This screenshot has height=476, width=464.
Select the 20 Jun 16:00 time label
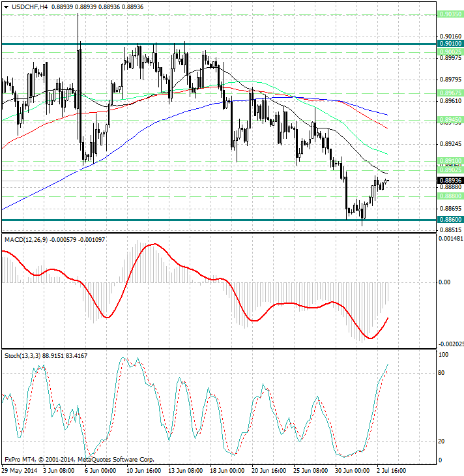[269, 471]
